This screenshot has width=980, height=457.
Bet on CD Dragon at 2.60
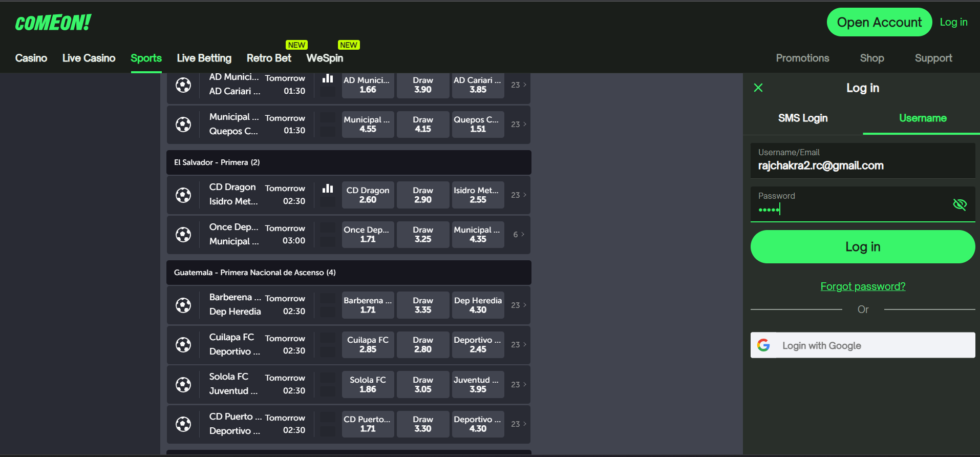click(368, 195)
